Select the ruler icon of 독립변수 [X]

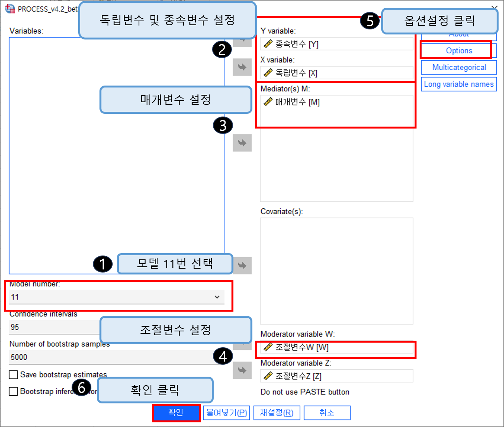[268, 72]
